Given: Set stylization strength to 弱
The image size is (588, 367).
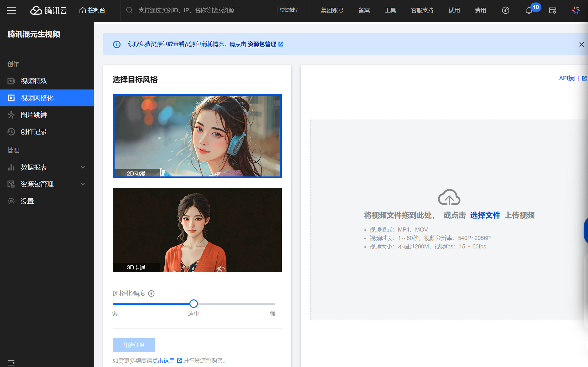Looking at the screenshot, I should 115,313.
